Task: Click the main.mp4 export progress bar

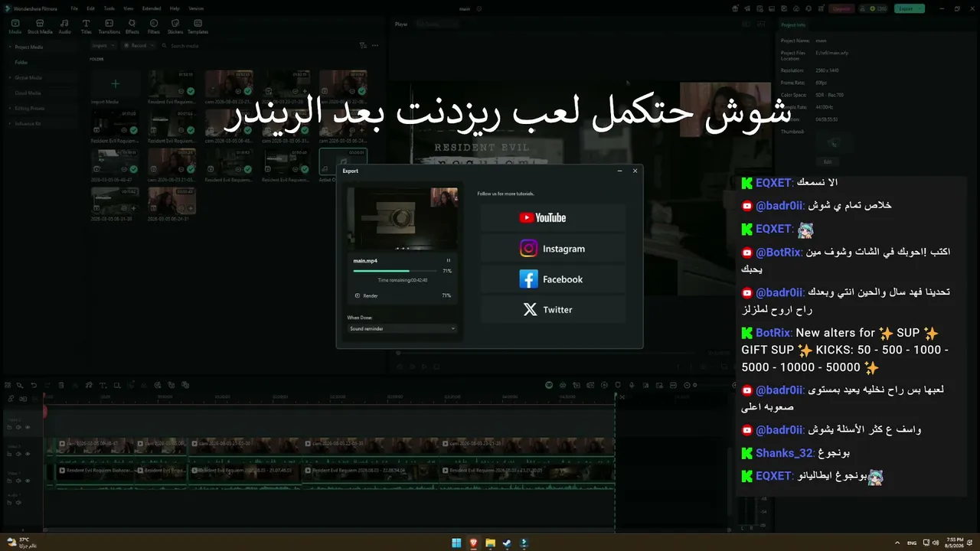Action: [394, 271]
